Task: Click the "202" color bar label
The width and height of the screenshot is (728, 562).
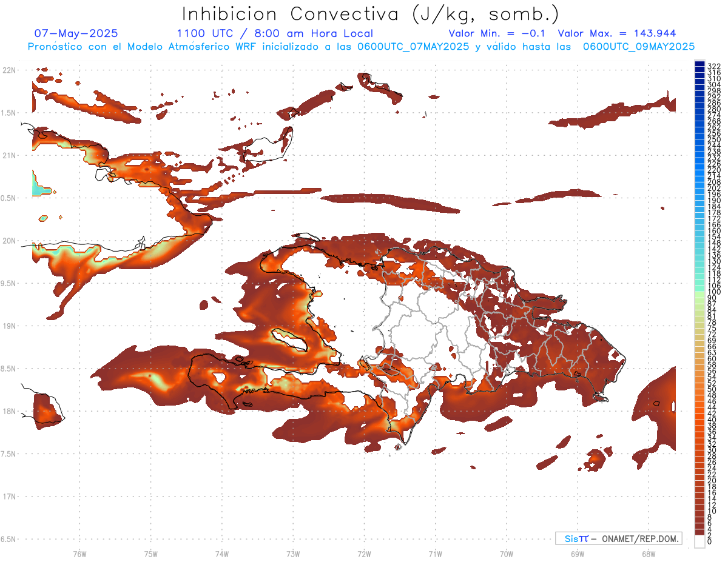Action: 713,188
